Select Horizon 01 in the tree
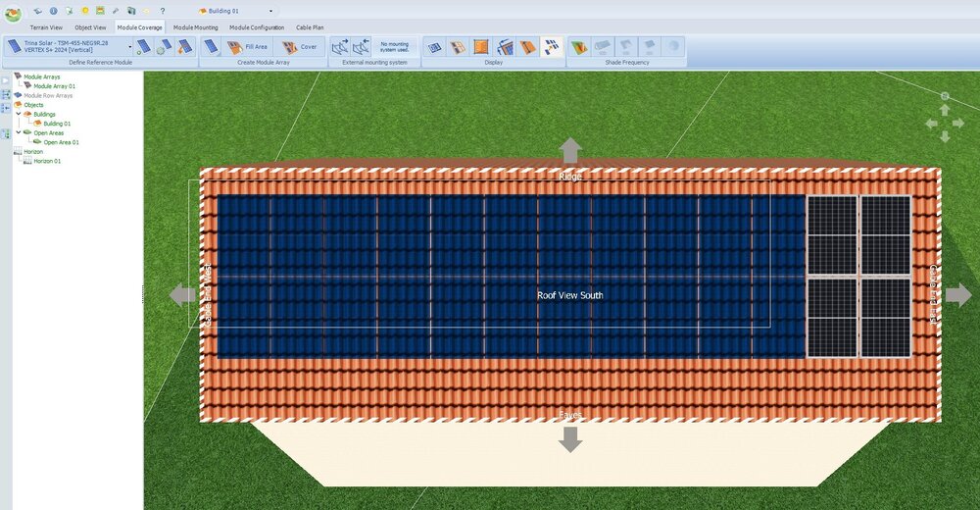Image resolution: width=980 pixels, height=510 pixels. pos(47,161)
